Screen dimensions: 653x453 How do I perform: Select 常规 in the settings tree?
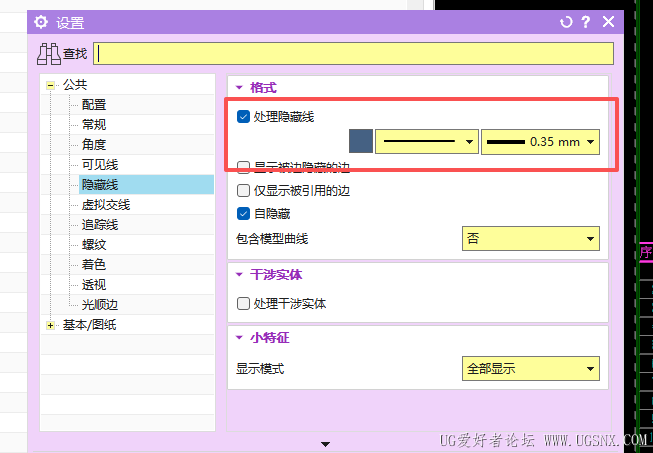pos(94,124)
